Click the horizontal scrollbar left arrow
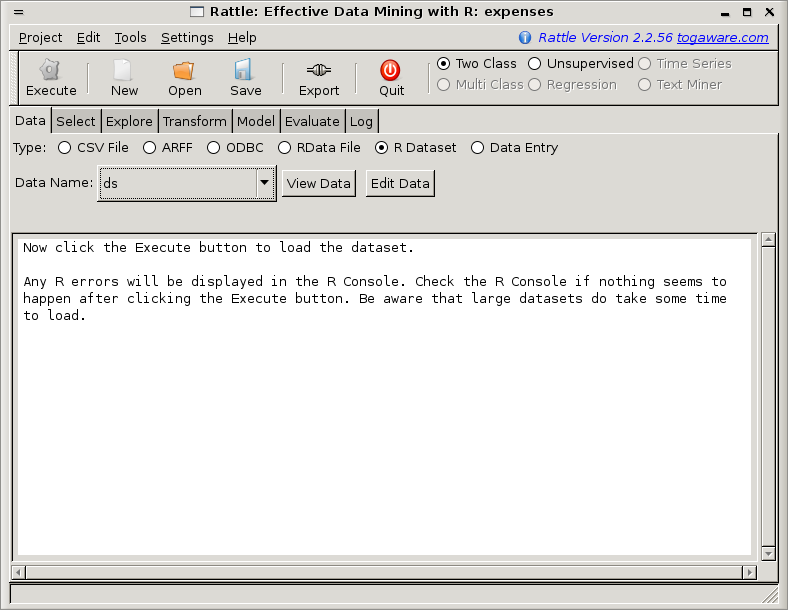The image size is (788, 610). (19, 572)
